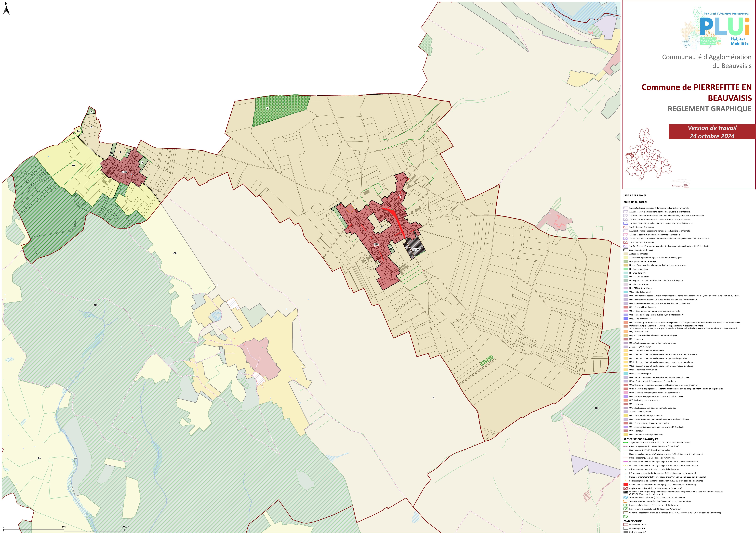Click the Espaces boisés classés symbol
The image size is (756, 535).
[626, 505]
